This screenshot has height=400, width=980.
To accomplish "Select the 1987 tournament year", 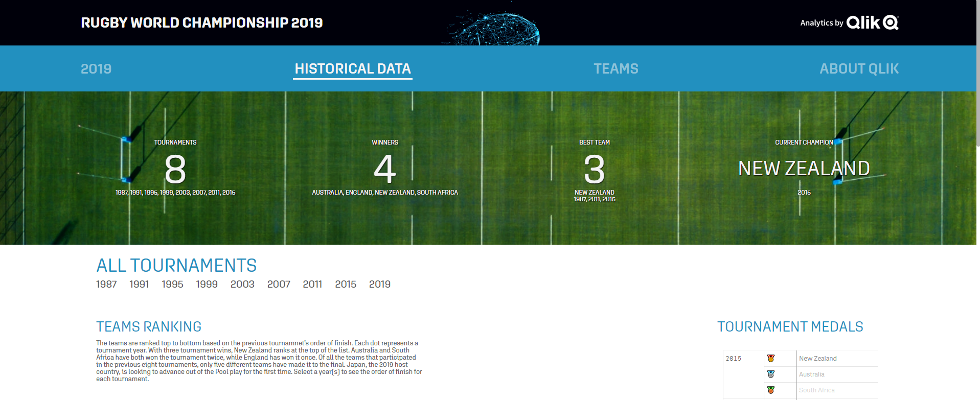I will click(106, 285).
